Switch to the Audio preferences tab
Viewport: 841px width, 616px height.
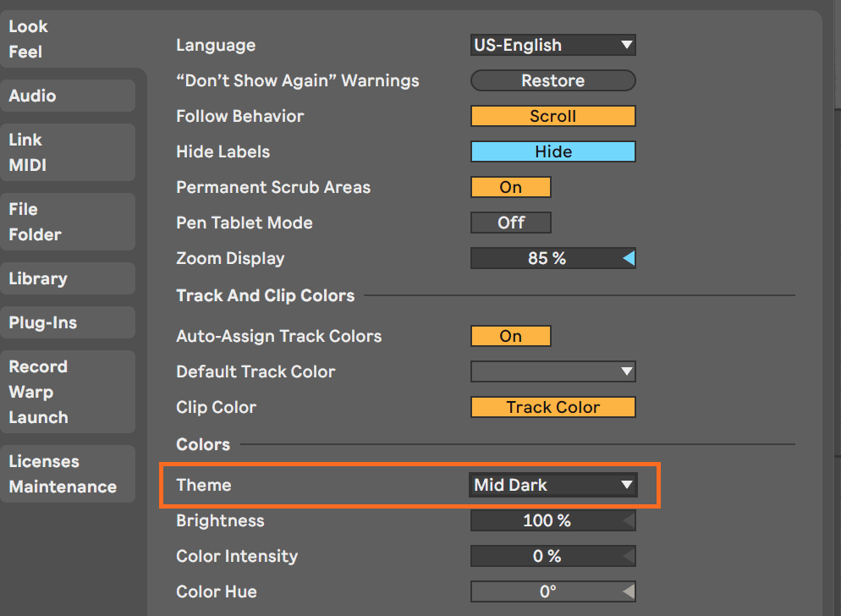pyautogui.click(x=68, y=96)
